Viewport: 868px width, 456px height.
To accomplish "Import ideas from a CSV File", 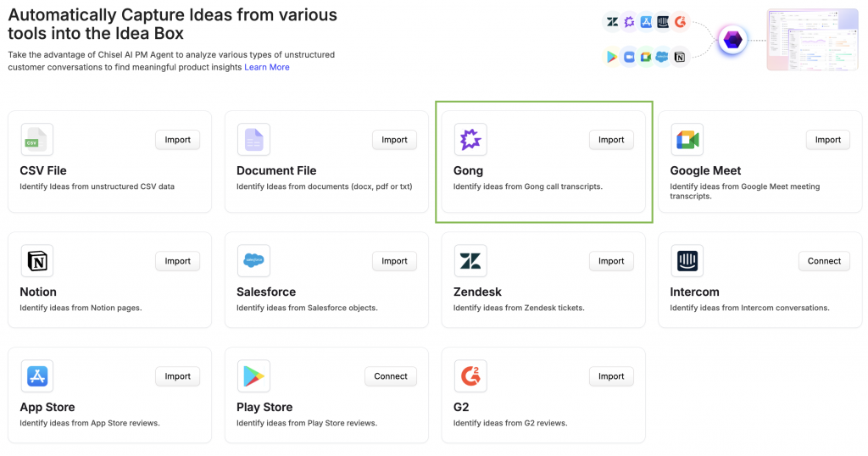I will 177,140.
